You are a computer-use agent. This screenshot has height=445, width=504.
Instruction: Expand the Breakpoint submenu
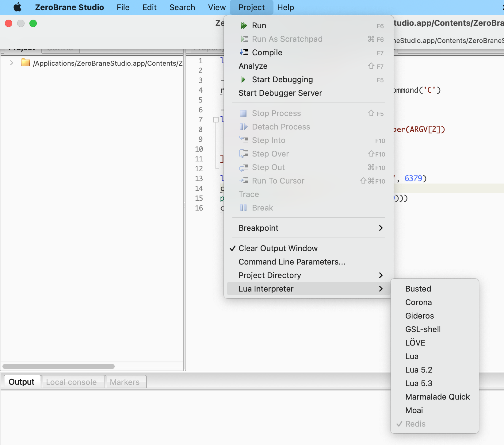[x=308, y=228]
